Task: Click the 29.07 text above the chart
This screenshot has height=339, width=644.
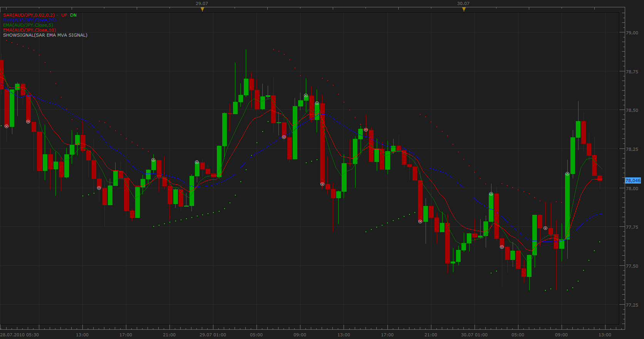Action: [x=202, y=3]
